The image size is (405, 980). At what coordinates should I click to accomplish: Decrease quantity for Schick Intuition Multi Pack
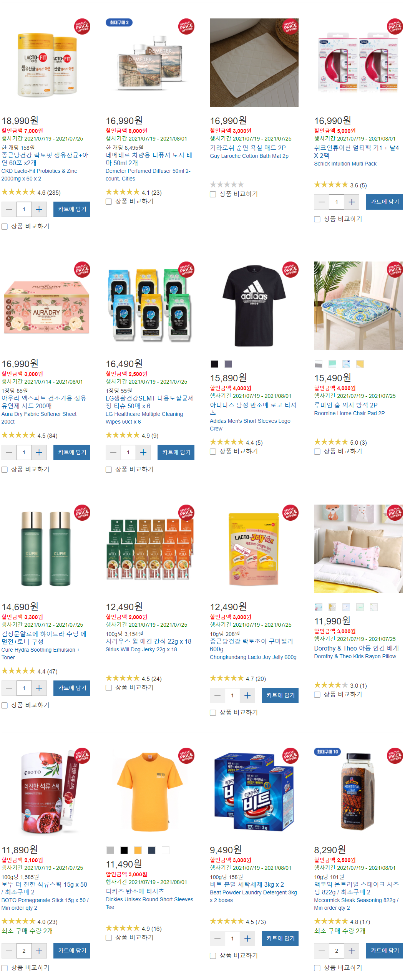[322, 202]
